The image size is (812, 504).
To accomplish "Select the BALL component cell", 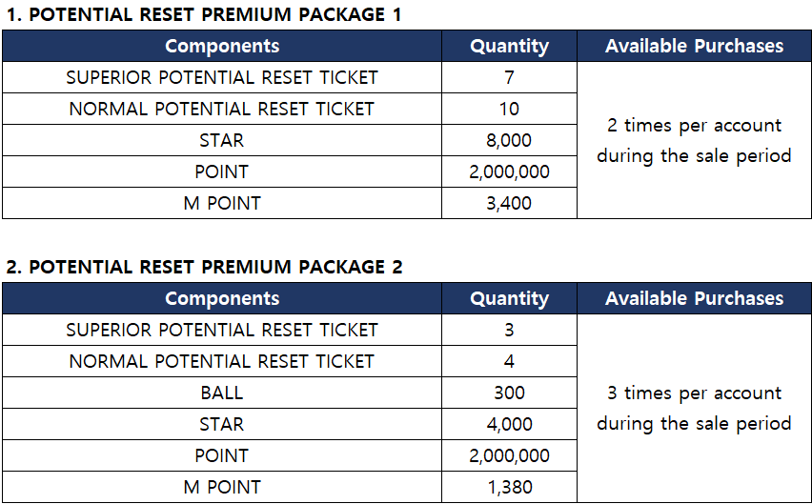I will 222,393.
